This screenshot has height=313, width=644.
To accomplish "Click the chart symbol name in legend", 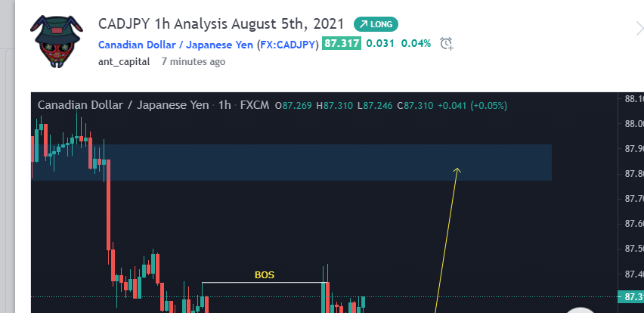I will pyautogui.click(x=124, y=105).
